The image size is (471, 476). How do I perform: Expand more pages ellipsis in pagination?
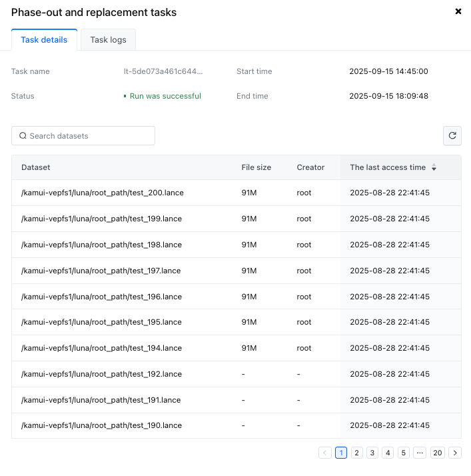420,453
